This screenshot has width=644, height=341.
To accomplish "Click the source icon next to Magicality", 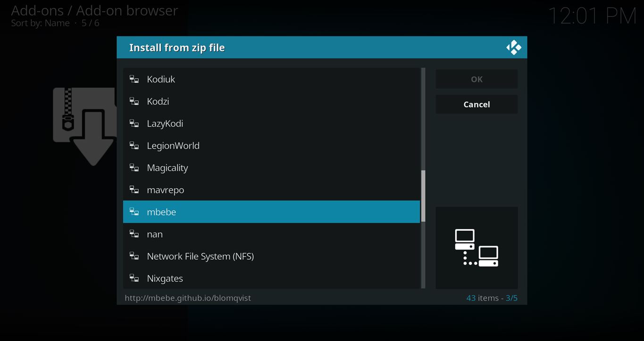I will 134,168.
